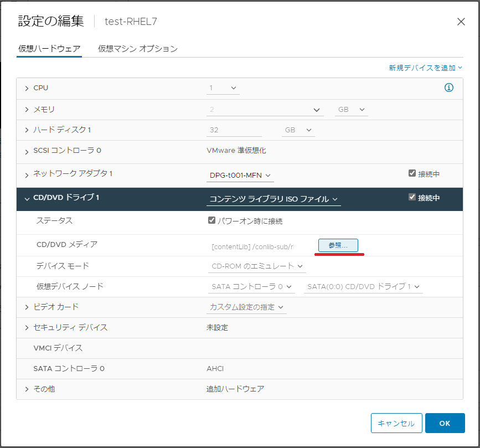This screenshot has height=448, width=480.
Task: Click キャンセル button
Action: 396,423
